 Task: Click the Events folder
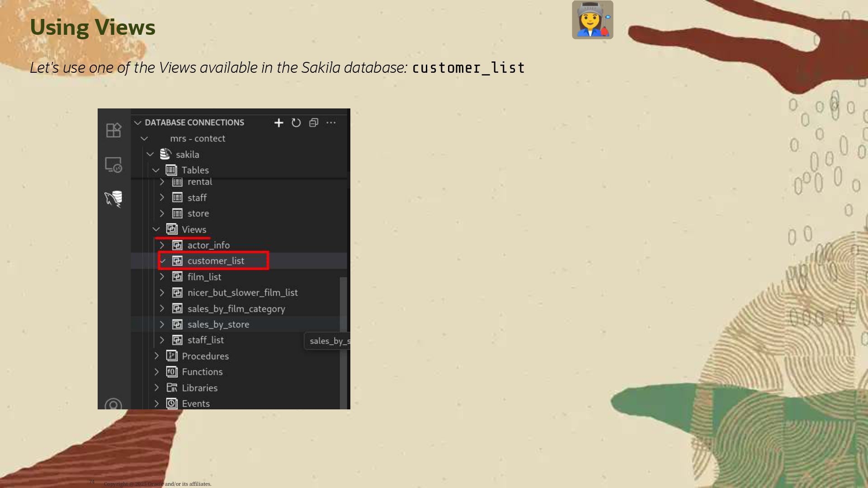tap(195, 404)
